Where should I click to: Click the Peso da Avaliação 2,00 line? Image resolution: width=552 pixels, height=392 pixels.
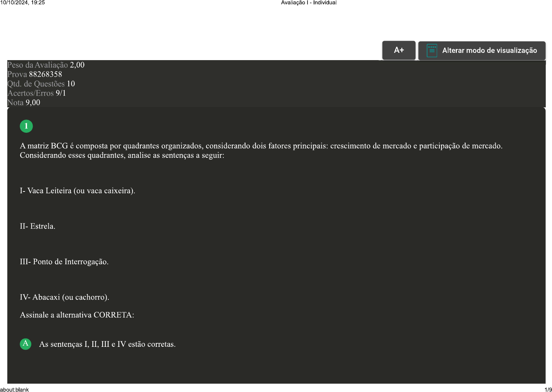(x=46, y=65)
